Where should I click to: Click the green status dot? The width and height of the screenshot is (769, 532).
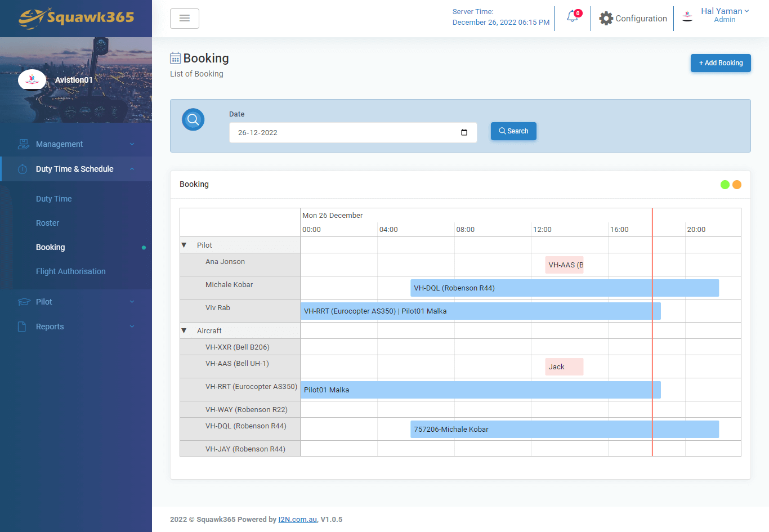(x=725, y=185)
